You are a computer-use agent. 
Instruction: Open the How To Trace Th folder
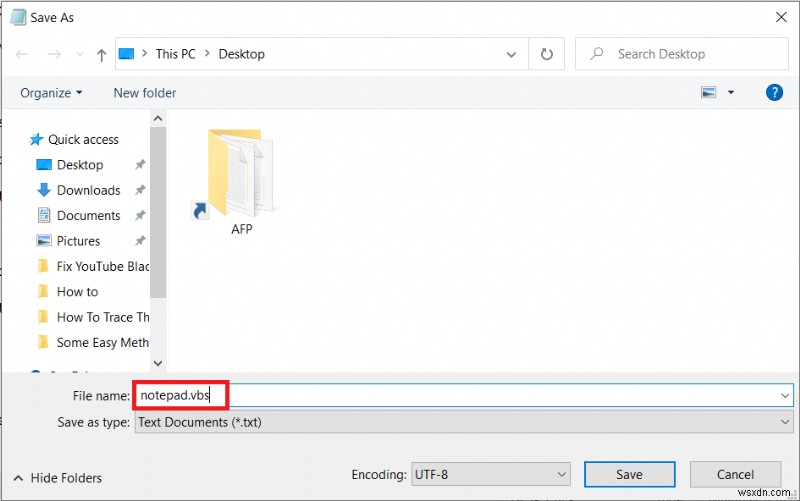103,317
